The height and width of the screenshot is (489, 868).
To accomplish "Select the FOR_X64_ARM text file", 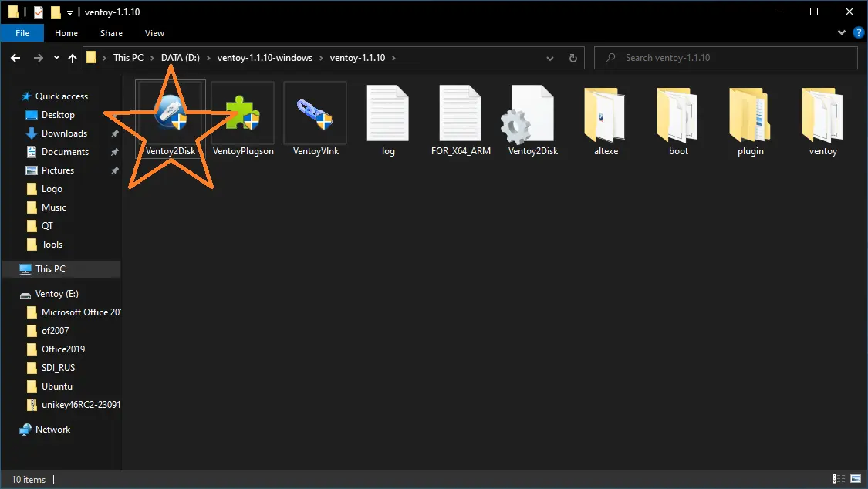I will (461, 116).
